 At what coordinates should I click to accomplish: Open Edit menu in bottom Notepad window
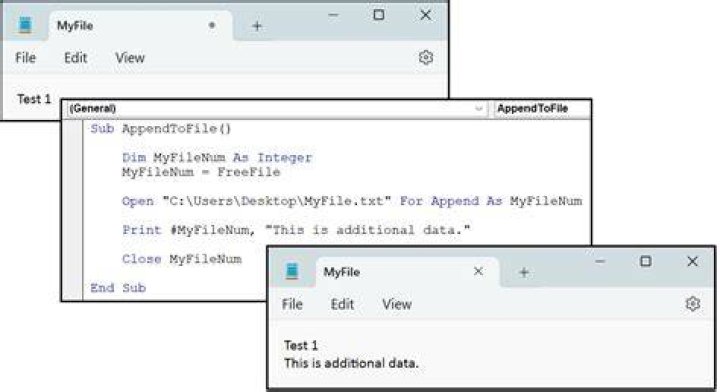pos(343,304)
